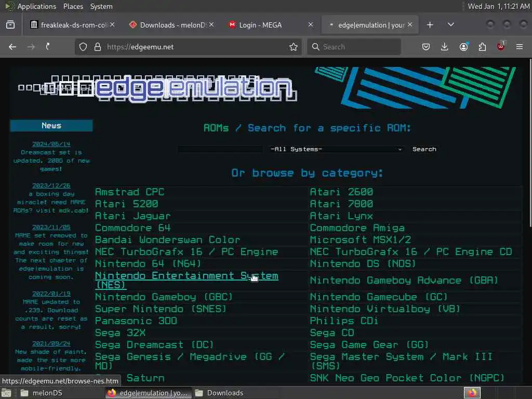The image size is (532, 399).
Task: Close the freakleak-ds-rom tab
Action: pos(112,25)
